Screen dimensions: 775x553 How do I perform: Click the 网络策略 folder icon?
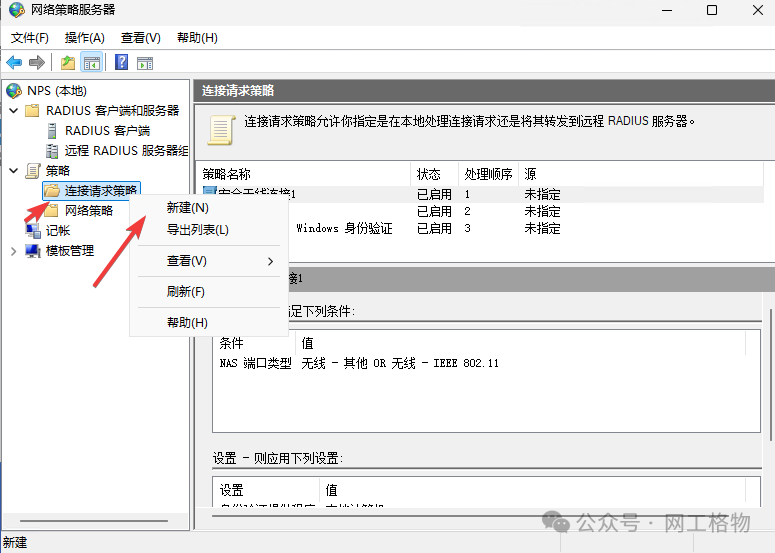coord(51,211)
